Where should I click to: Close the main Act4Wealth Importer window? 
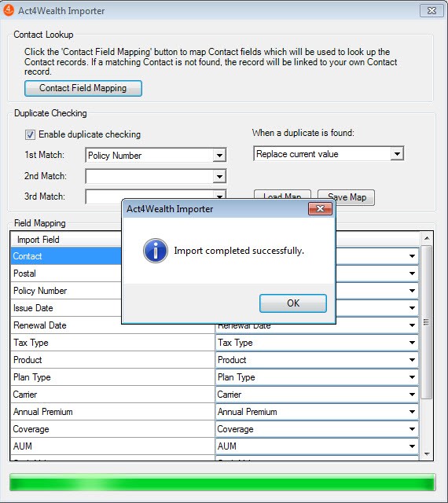[431, 10]
